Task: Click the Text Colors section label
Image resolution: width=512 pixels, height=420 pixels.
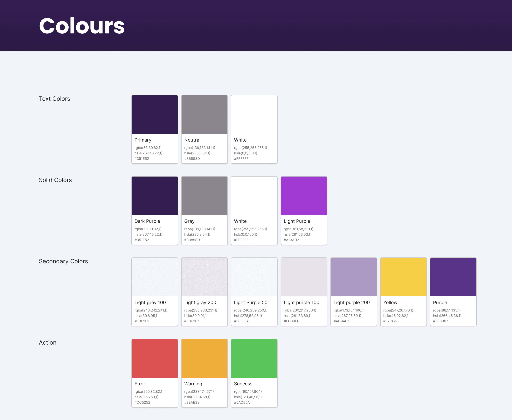Action: pyautogui.click(x=54, y=99)
